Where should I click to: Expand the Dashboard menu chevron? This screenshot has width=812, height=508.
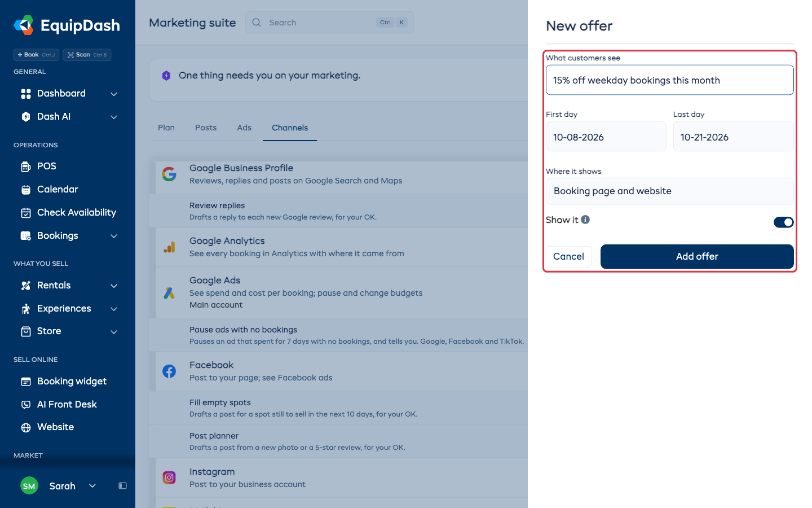point(114,94)
